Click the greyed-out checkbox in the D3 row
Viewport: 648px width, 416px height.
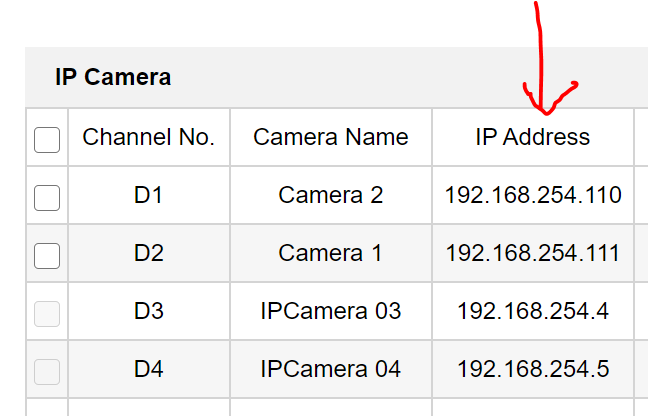pos(47,313)
